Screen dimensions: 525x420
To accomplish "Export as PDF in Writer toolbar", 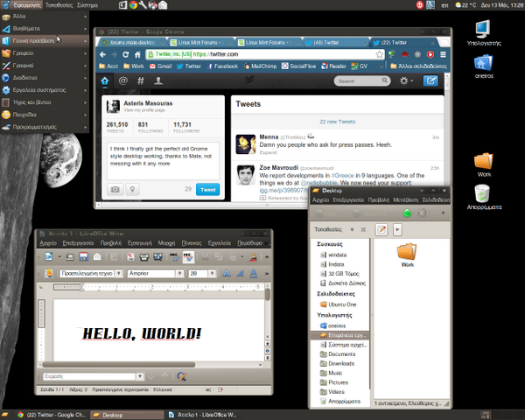I will 130,256.
